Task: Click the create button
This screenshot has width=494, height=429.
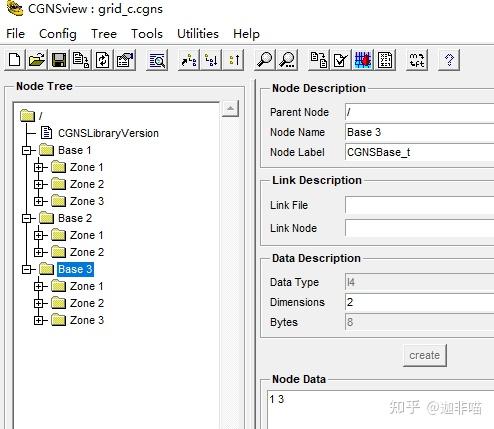Action: click(x=425, y=355)
